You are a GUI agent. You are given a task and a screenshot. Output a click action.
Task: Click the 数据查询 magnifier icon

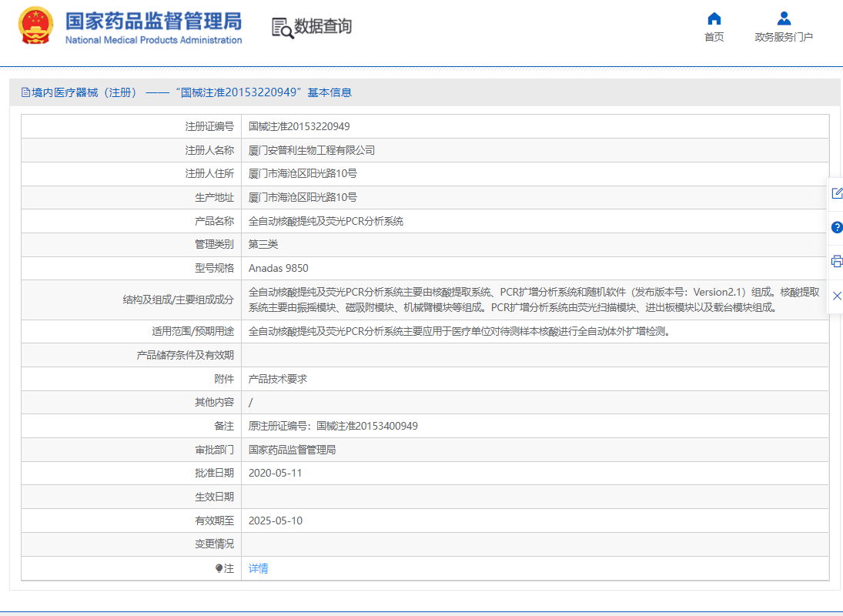(x=279, y=27)
